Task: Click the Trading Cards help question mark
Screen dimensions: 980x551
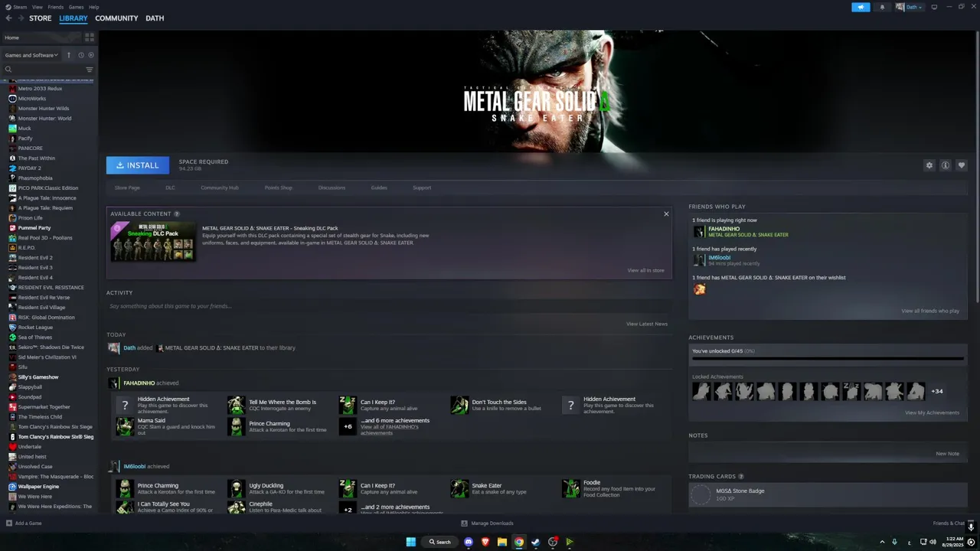Action: tap(741, 477)
